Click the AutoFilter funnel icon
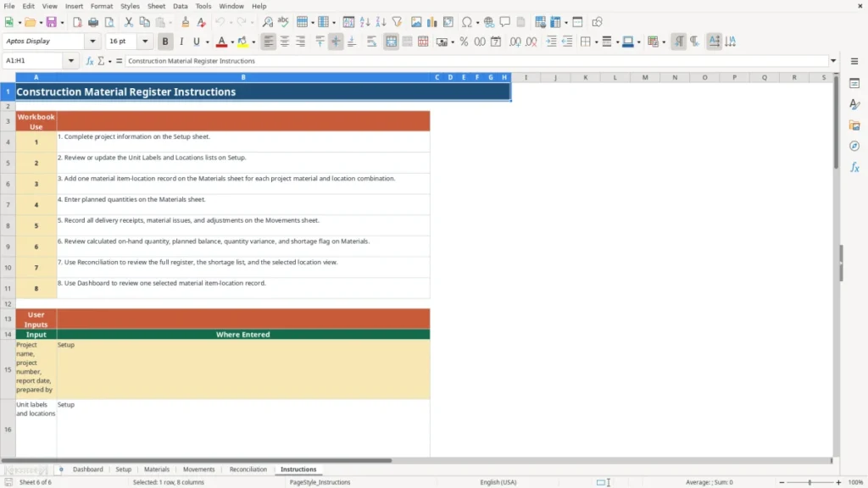The image size is (868, 488). point(397,22)
